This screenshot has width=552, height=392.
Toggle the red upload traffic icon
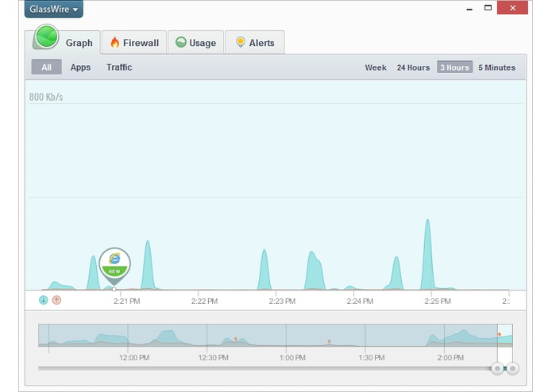point(56,300)
